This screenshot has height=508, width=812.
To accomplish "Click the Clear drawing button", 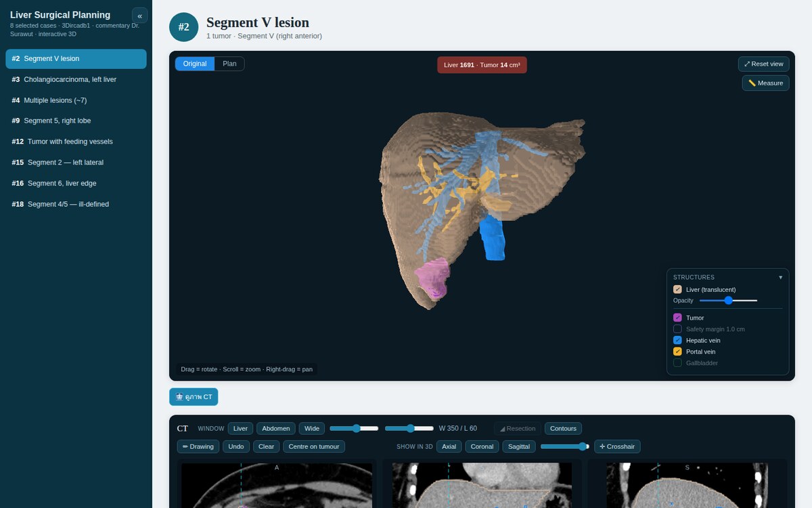I will click(x=267, y=446).
